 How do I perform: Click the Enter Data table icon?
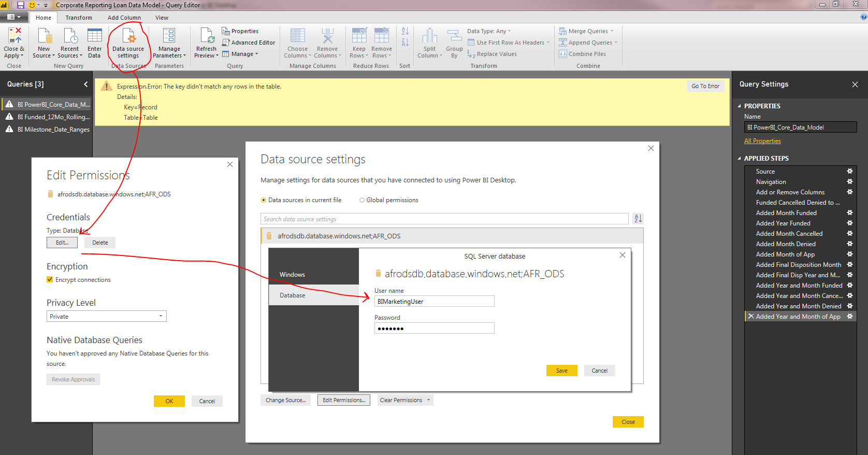pos(95,36)
